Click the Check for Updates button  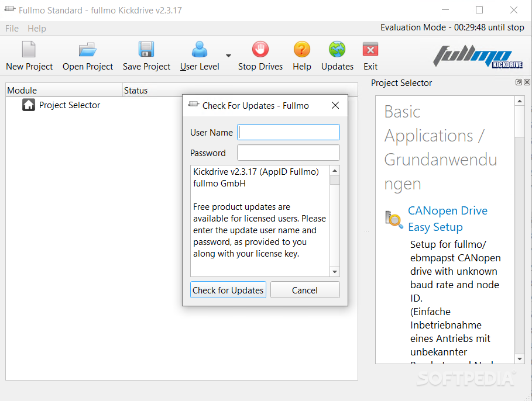(228, 290)
